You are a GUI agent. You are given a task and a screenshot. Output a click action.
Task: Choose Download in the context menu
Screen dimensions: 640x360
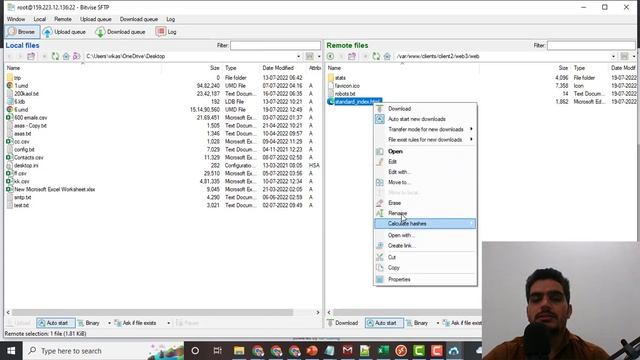click(x=425, y=109)
